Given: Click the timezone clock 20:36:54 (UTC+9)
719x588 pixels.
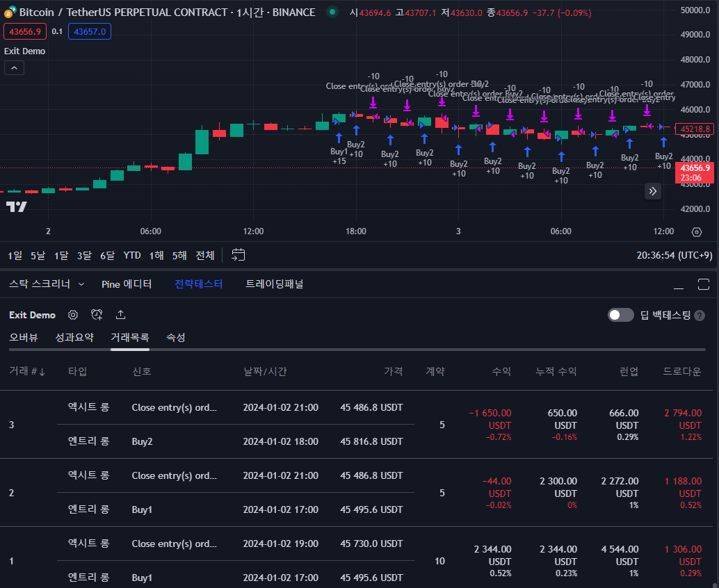Looking at the screenshot, I should (x=674, y=255).
